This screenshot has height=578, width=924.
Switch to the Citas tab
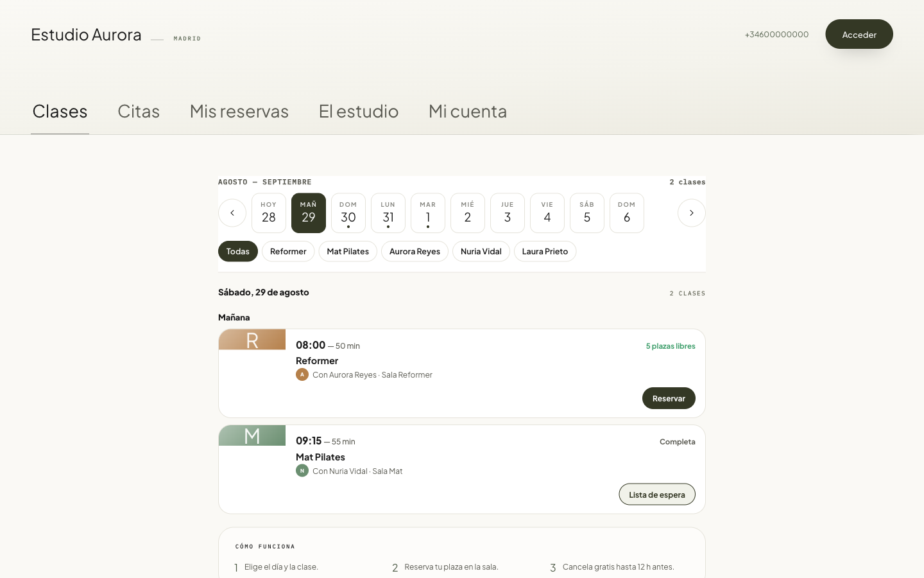[x=139, y=111]
